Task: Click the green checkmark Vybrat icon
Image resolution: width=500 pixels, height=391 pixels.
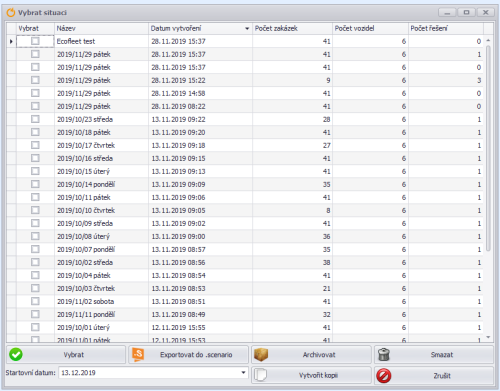Action: tap(16, 355)
